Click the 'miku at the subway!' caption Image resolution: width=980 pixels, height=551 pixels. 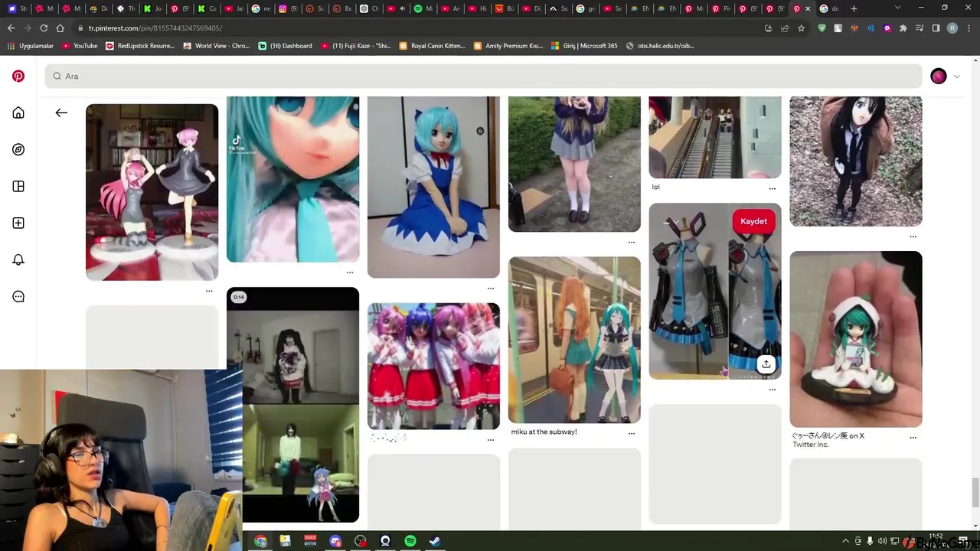pos(544,432)
